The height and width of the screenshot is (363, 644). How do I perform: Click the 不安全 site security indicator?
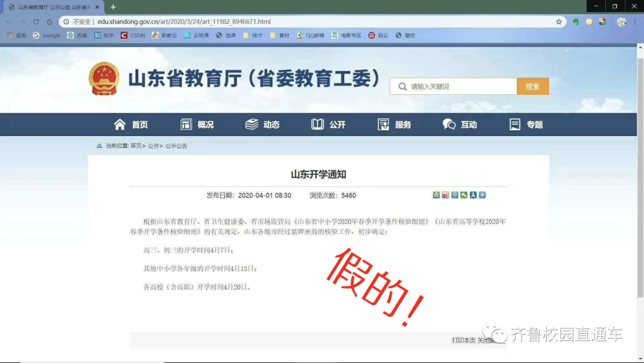coord(78,21)
